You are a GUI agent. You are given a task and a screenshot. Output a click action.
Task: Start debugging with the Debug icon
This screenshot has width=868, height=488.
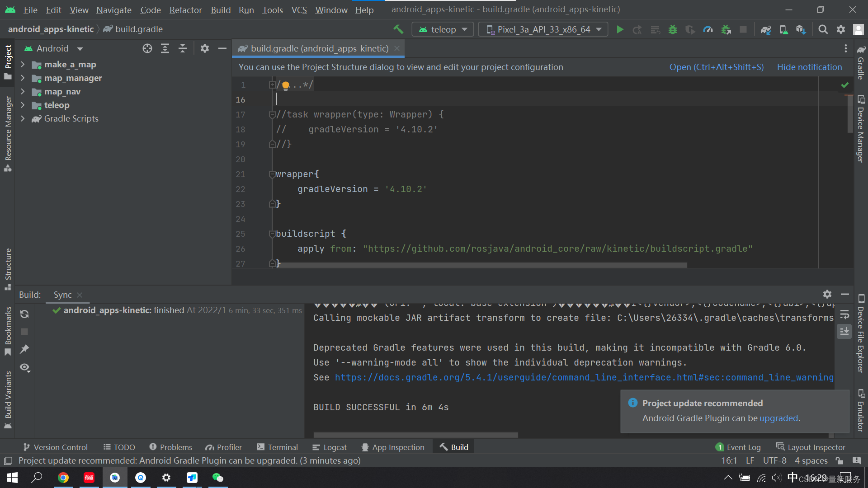(673, 29)
